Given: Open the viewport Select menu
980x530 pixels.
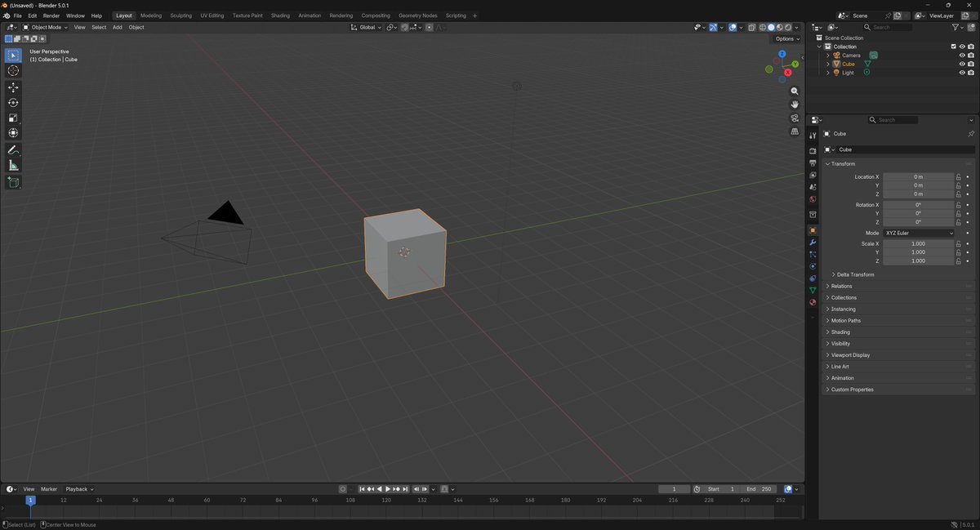Looking at the screenshot, I should (x=99, y=27).
